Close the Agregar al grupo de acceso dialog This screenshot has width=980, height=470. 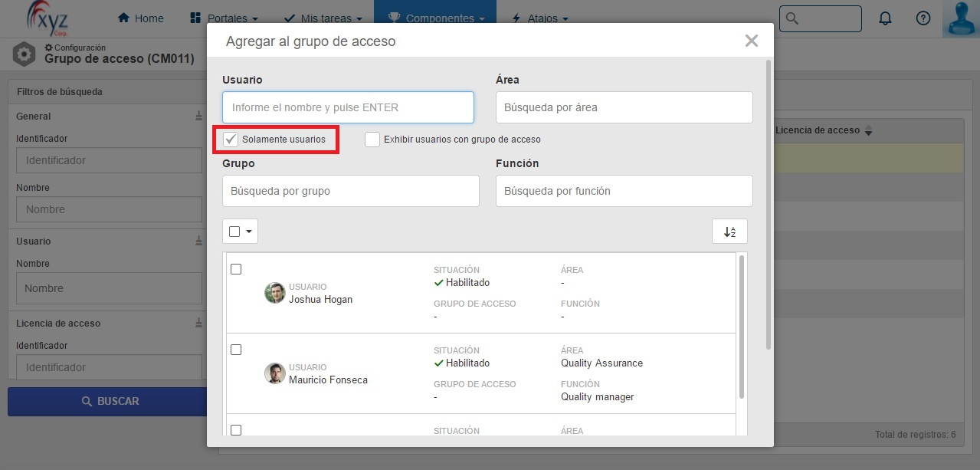click(752, 41)
